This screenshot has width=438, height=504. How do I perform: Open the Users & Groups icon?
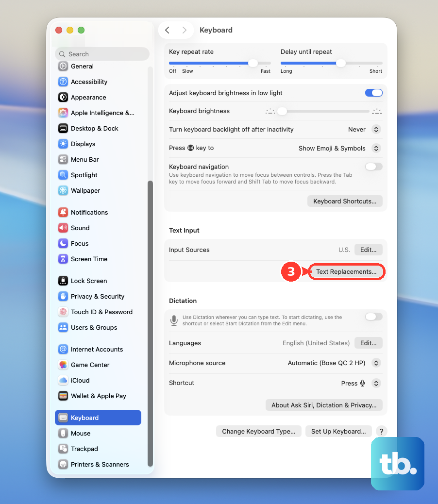pyautogui.click(x=63, y=327)
